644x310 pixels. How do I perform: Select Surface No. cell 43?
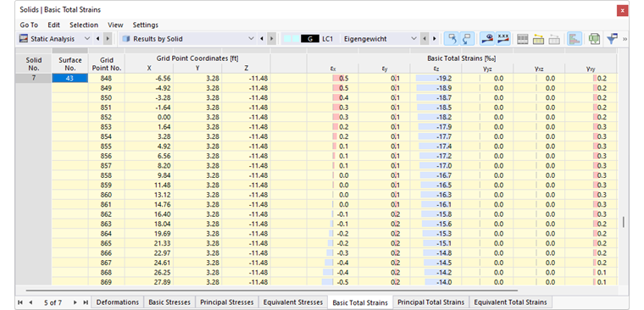[69, 78]
